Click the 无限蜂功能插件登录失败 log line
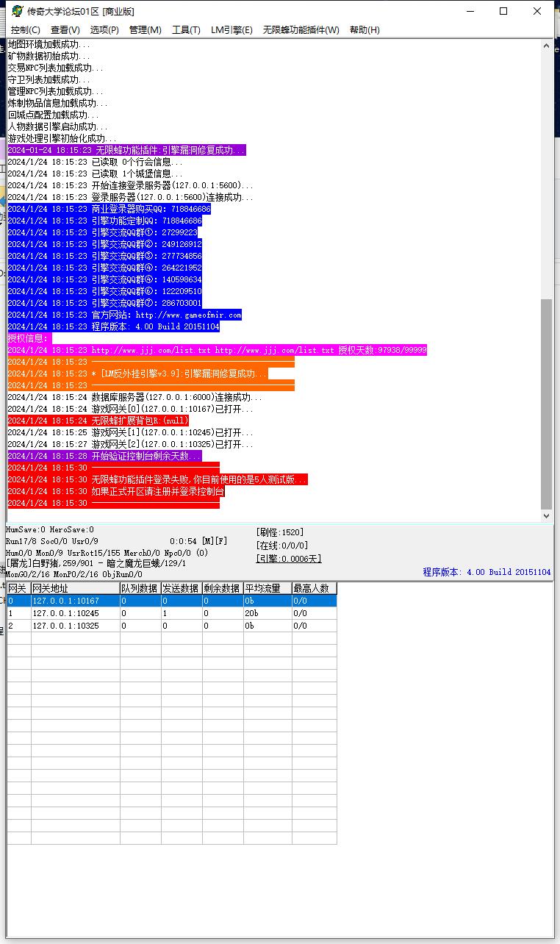This screenshot has height=944, width=560. pos(157,479)
